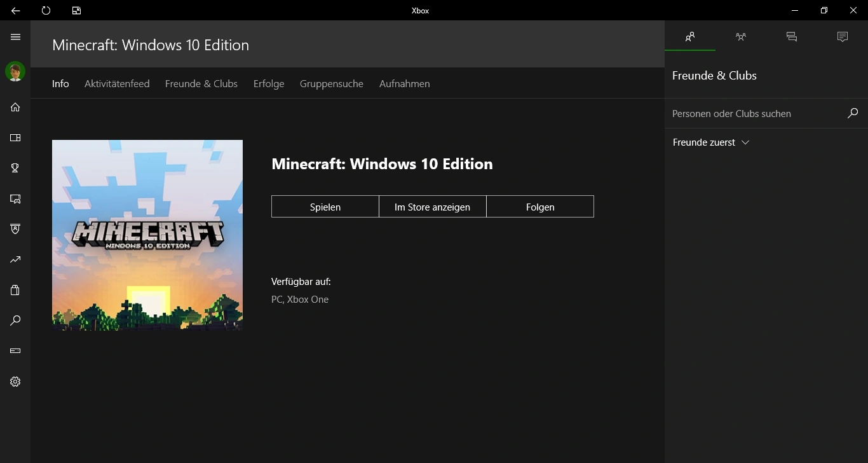Go back with the title bar arrow

tap(15, 10)
